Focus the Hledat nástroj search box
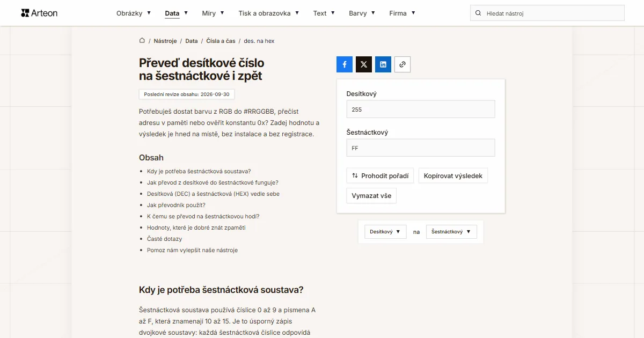This screenshot has height=338, width=644. pos(547,13)
